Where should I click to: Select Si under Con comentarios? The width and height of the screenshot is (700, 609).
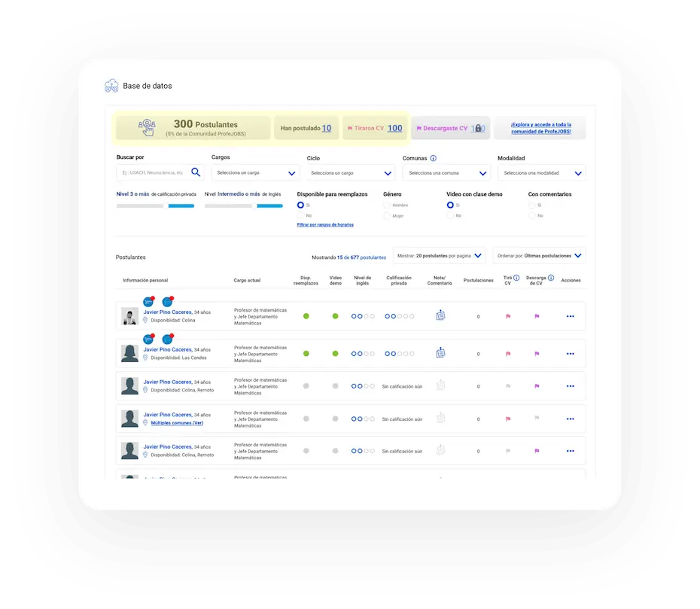(x=531, y=206)
